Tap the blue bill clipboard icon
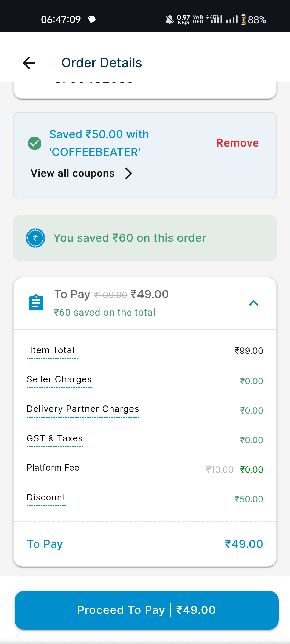 (x=36, y=303)
